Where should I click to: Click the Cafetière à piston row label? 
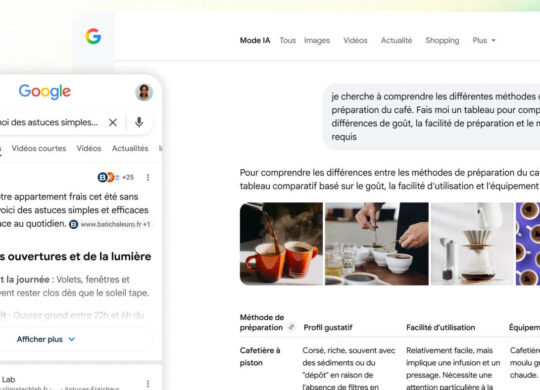[x=260, y=356]
